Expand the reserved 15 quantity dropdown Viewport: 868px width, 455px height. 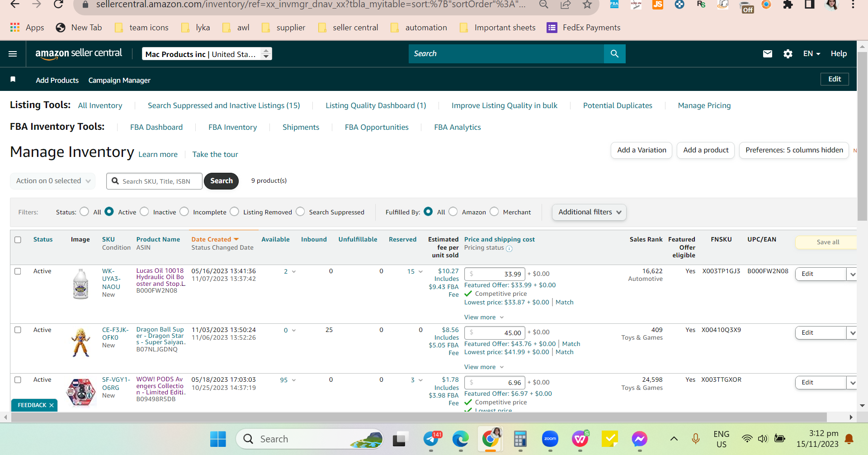[415, 272]
